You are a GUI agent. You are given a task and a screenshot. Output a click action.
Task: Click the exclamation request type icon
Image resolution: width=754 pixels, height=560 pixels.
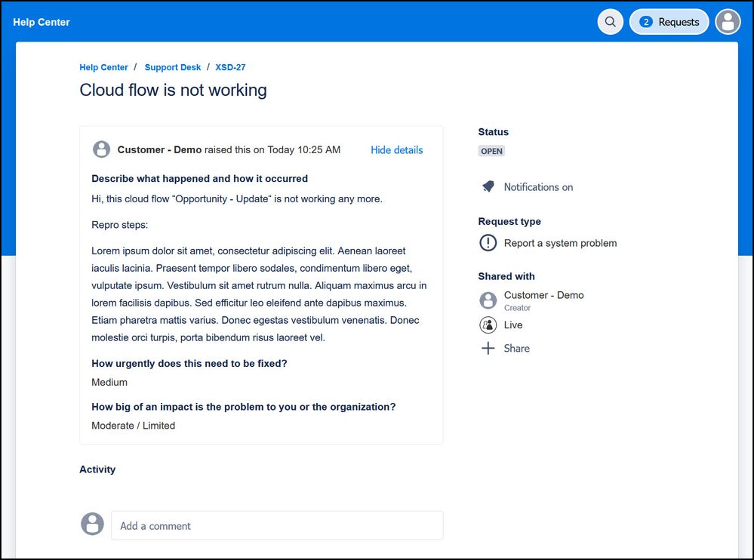point(488,243)
